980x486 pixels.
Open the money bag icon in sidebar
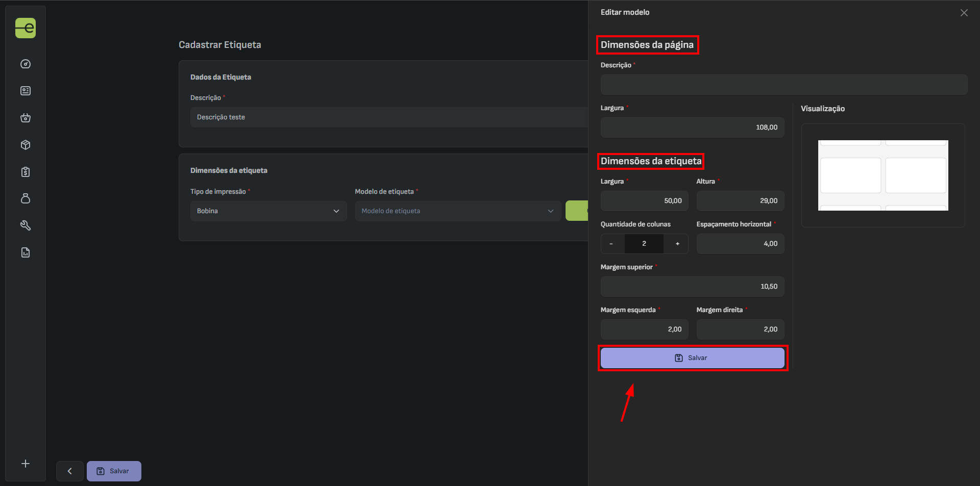[x=26, y=198]
